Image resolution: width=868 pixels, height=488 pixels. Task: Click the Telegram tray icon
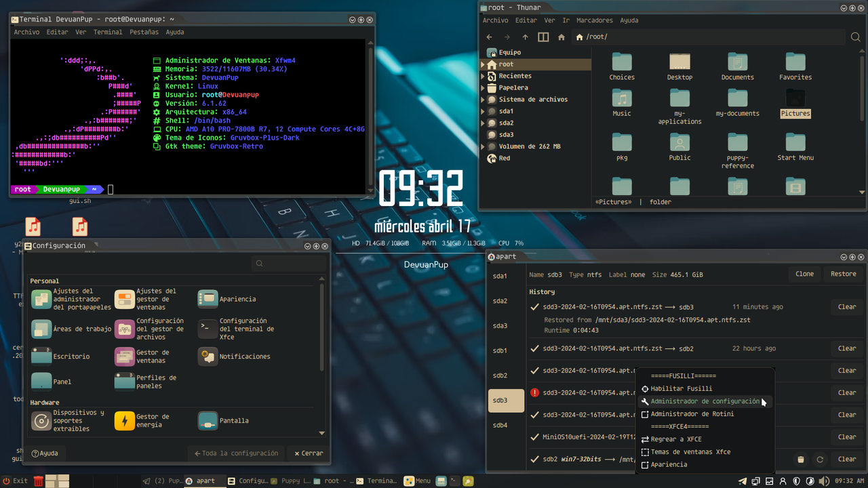tap(742, 481)
